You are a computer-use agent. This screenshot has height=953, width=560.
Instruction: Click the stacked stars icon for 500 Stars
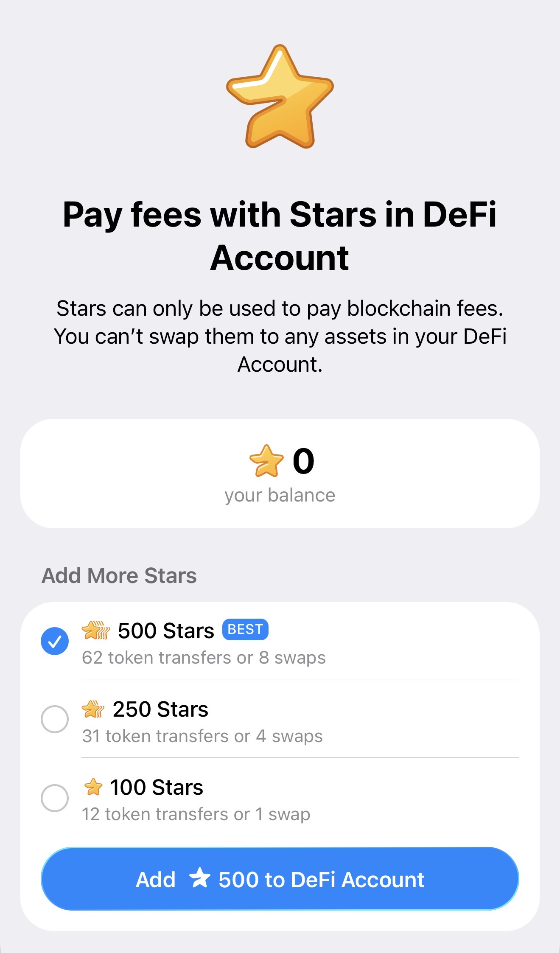[96, 630]
